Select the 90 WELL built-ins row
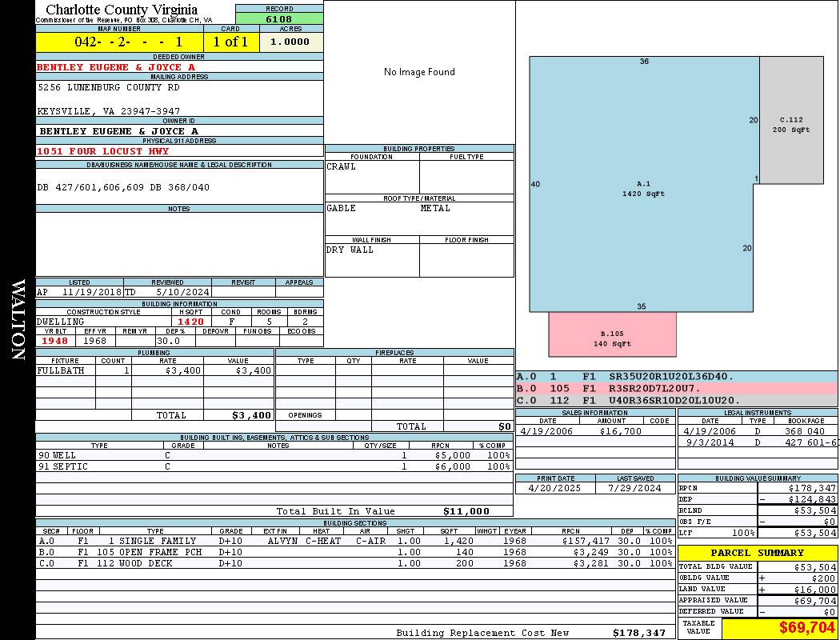The image size is (840, 640). [272, 455]
